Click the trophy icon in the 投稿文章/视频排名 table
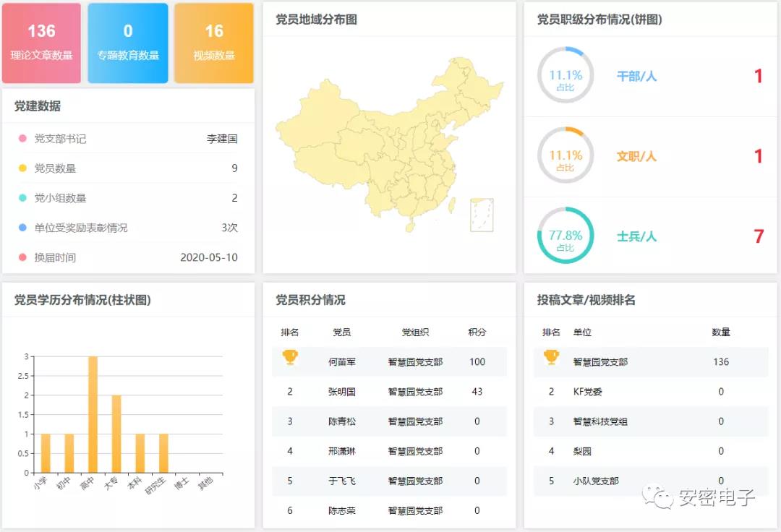This screenshot has height=532, width=781. pyautogui.click(x=551, y=358)
